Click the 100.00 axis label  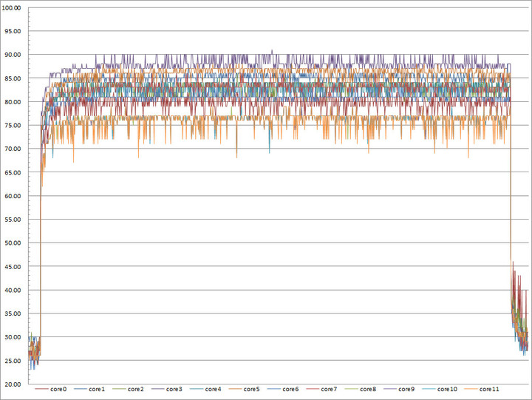11,8
